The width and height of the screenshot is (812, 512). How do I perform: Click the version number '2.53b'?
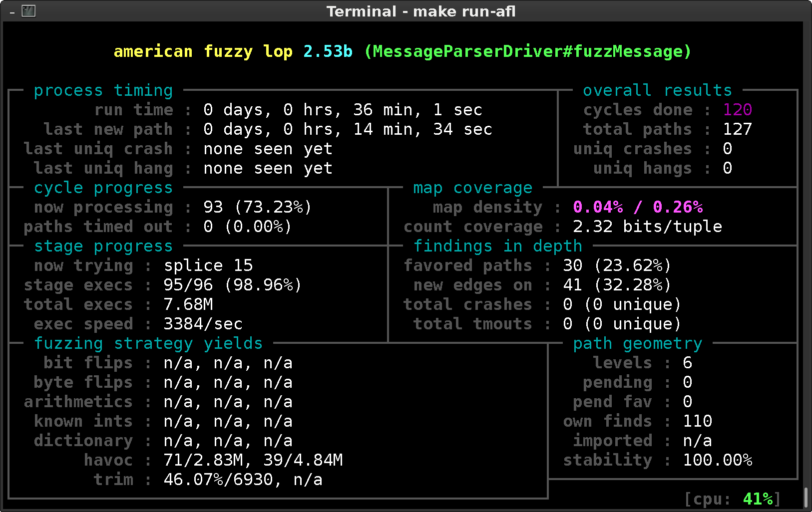(x=328, y=51)
